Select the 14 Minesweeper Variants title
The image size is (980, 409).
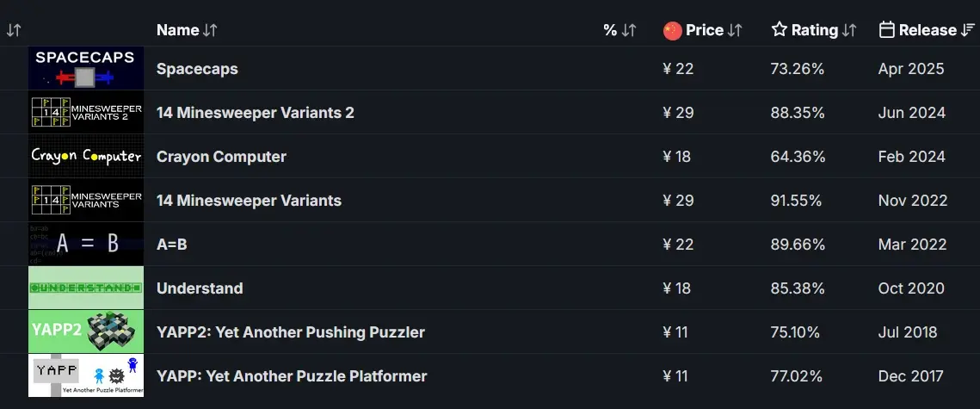(x=249, y=201)
